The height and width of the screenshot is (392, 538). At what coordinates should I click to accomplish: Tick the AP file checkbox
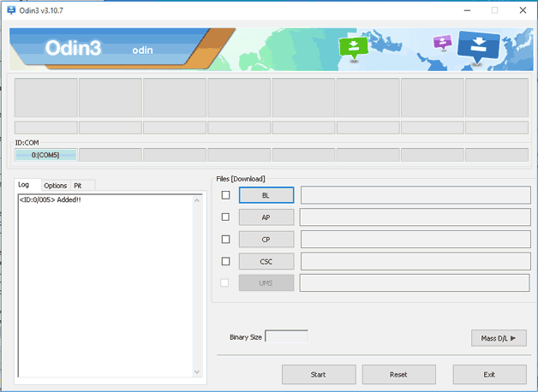point(225,217)
